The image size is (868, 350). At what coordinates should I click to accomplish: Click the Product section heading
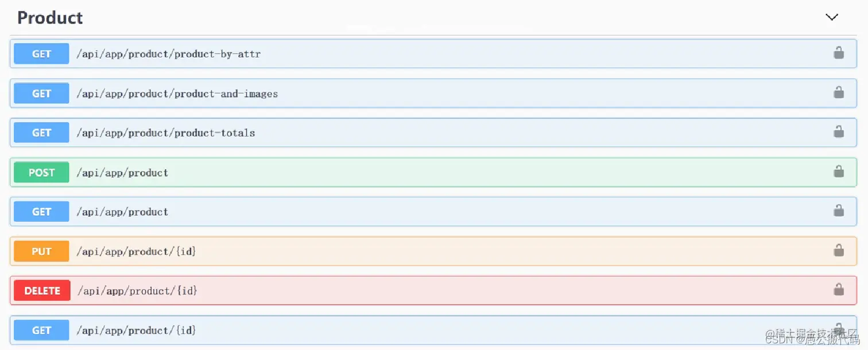coord(50,18)
